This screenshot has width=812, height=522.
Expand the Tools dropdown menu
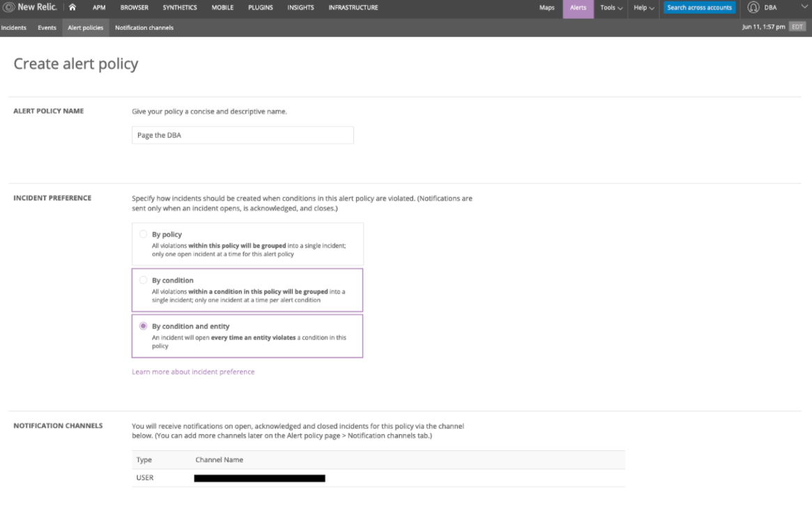611,8
